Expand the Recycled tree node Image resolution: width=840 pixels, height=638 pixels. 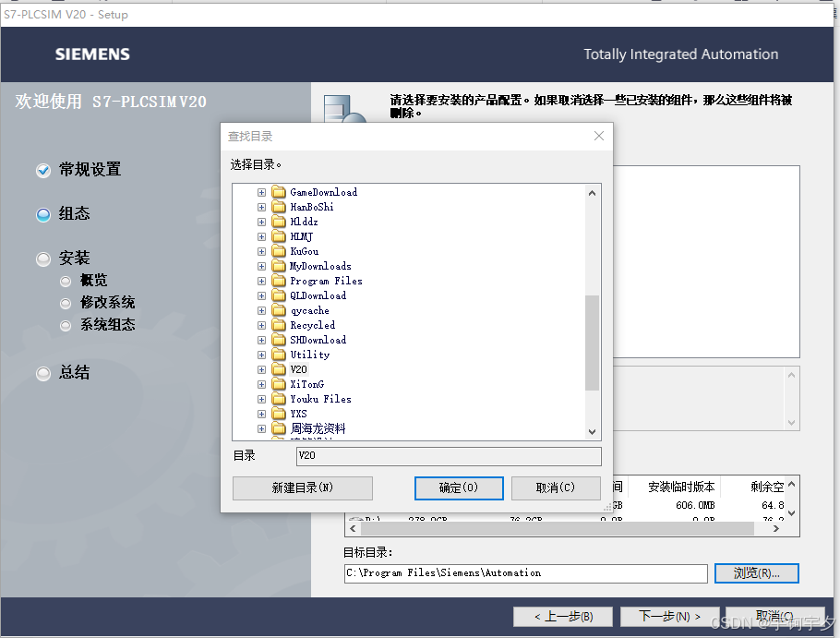[261, 325]
